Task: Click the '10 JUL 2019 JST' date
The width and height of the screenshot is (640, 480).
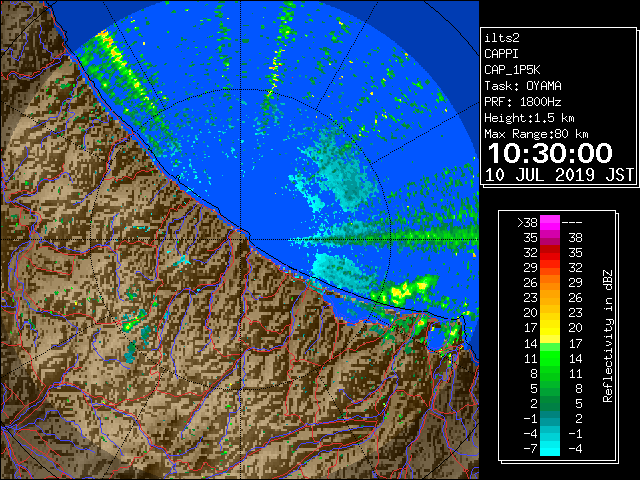Action: 560,175
